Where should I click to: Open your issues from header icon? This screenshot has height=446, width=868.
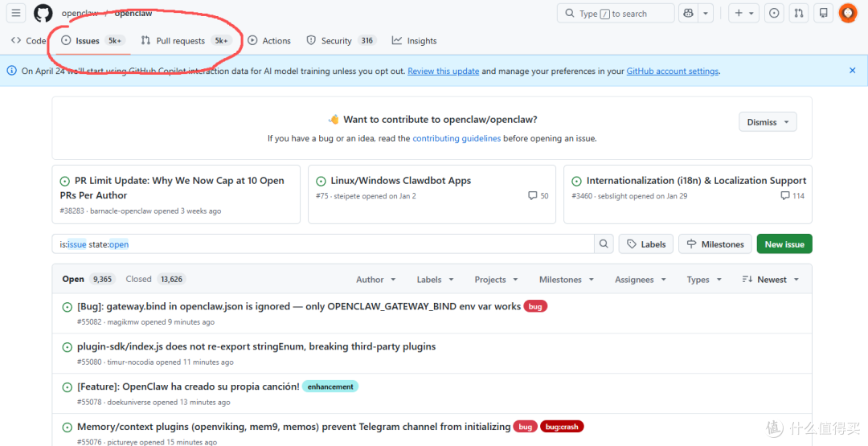tap(775, 14)
